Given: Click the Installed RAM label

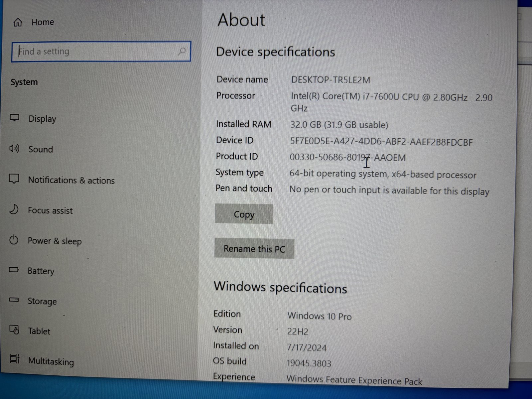Looking at the screenshot, I should pos(243,124).
